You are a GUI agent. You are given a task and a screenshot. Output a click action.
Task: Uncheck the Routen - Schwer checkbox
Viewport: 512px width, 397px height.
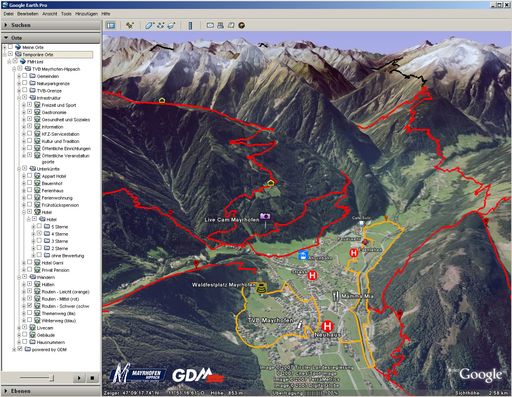coord(30,306)
